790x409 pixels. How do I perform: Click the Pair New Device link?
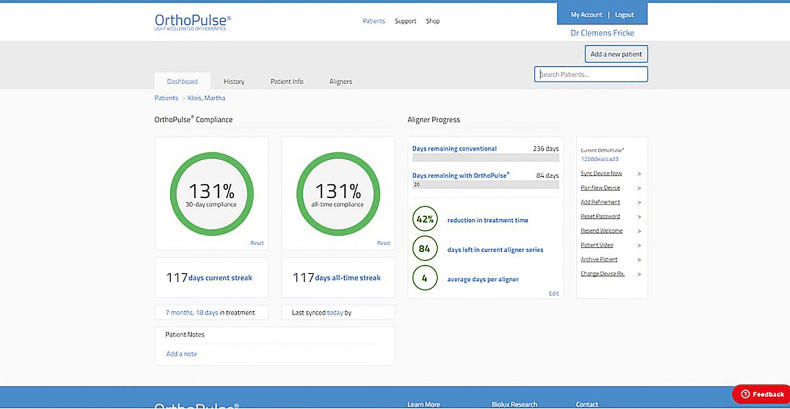pos(600,188)
